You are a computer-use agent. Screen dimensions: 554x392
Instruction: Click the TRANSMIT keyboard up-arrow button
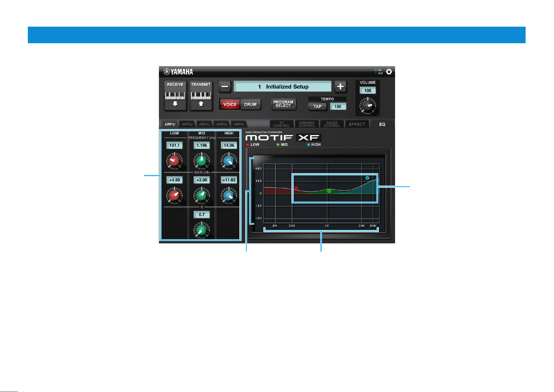201,96
